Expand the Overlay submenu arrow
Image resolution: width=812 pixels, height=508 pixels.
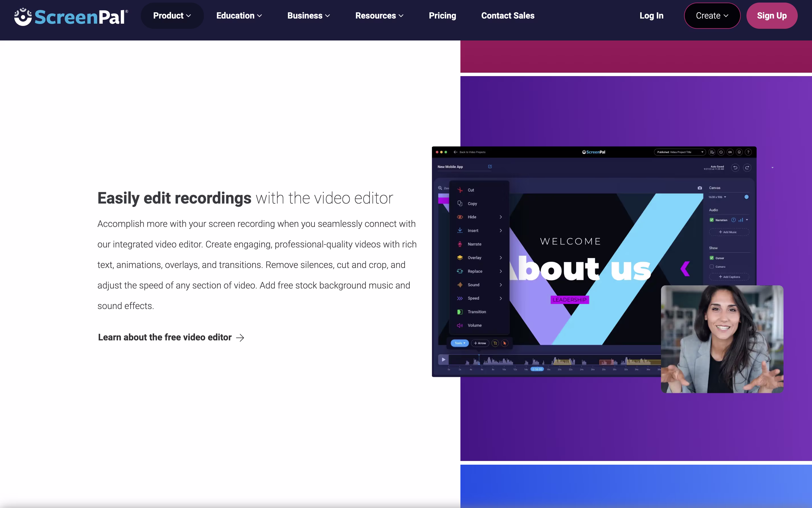click(x=501, y=258)
